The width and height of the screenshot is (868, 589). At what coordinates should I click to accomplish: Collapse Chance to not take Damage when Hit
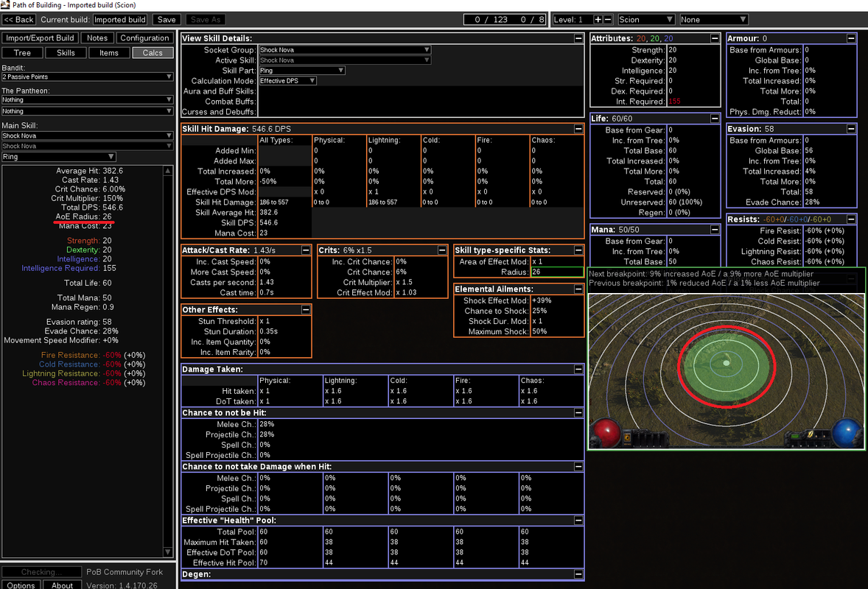pyautogui.click(x=578, y=466)
